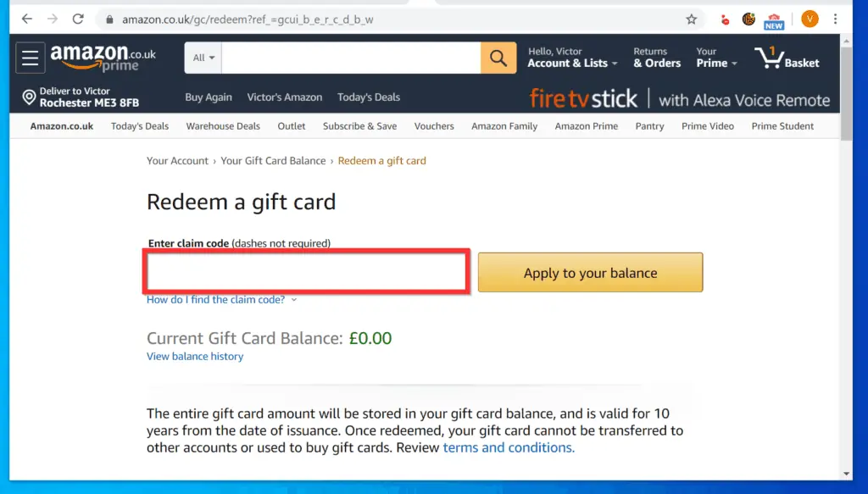Open terms and conditions link

[507, 447]
